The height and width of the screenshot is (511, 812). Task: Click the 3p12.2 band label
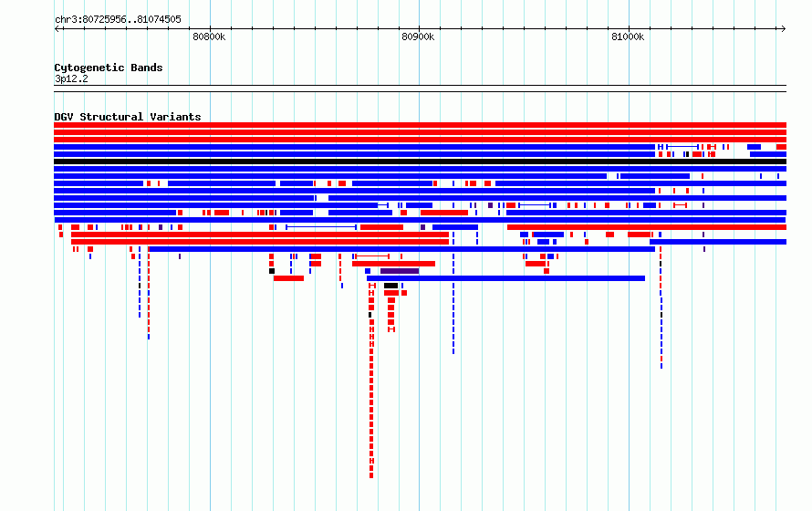click(x=71, y=78)
